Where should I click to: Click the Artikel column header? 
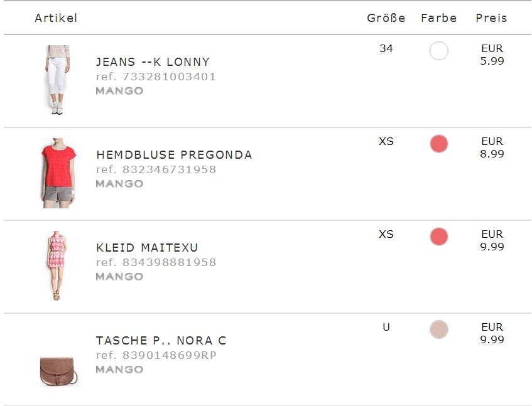(56, 18)
